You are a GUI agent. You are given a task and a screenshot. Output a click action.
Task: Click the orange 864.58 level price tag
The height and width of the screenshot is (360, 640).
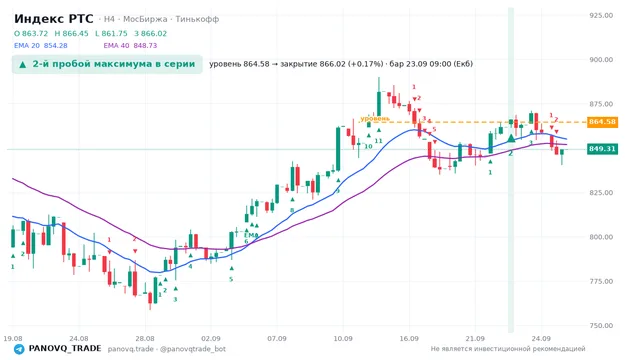pos(602,122)
